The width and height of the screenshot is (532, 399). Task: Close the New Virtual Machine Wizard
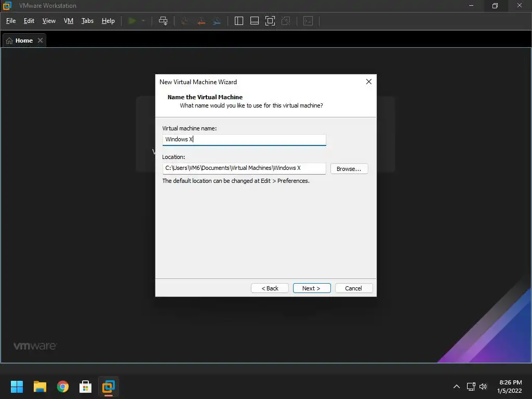369,82
